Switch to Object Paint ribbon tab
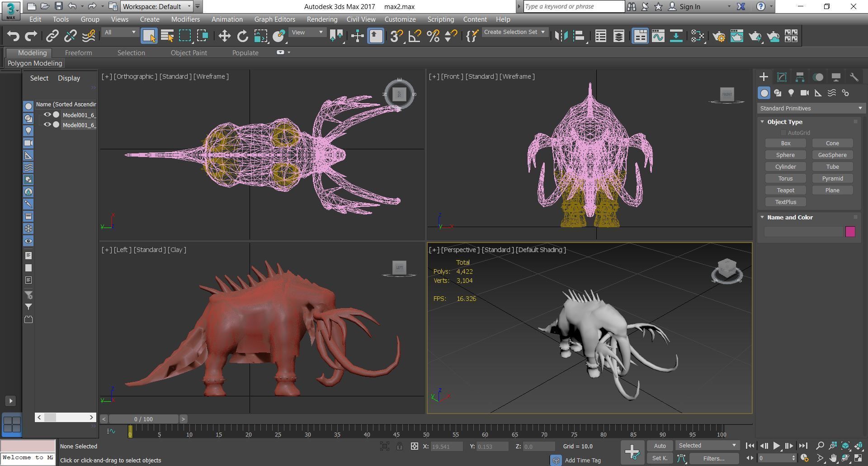 (x=189, y=53)
